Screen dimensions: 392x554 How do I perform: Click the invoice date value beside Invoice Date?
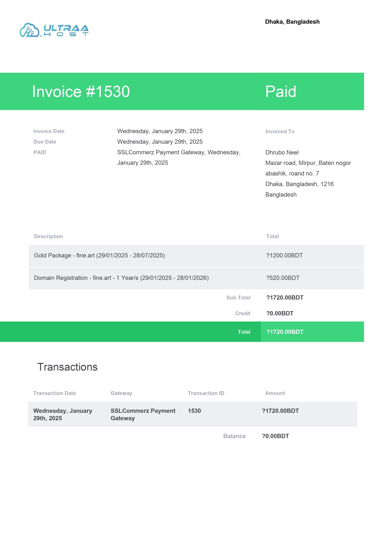[160, 131]
